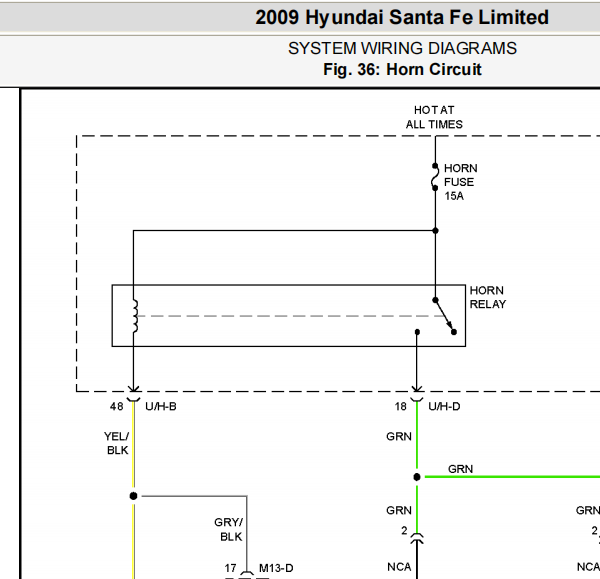The image size is (600, 579).
Task: Select the horn fuse symbol
Action: [435, 177]
